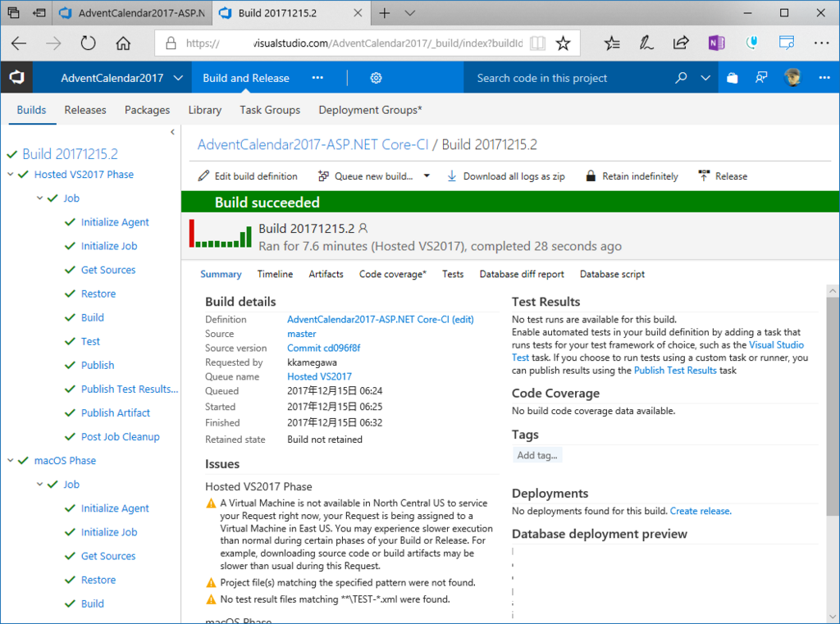
Task: Open the marketplace shopping bag icon
Action: pos(732,78)
